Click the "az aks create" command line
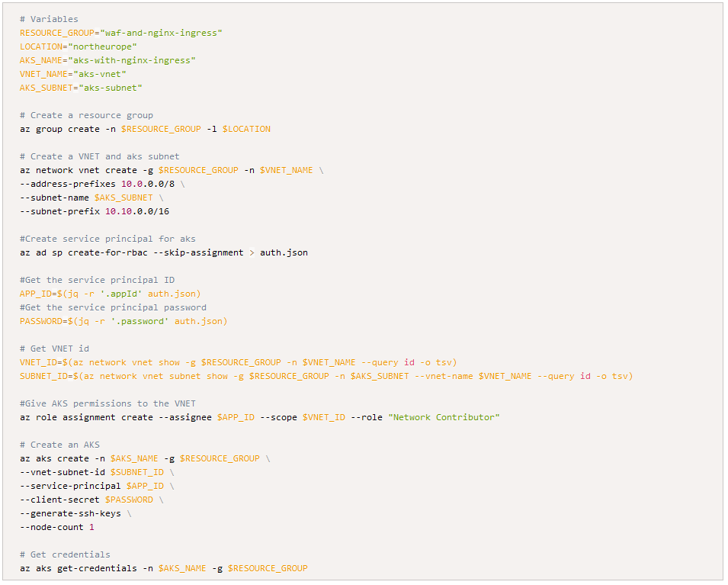 pos(145,458)
